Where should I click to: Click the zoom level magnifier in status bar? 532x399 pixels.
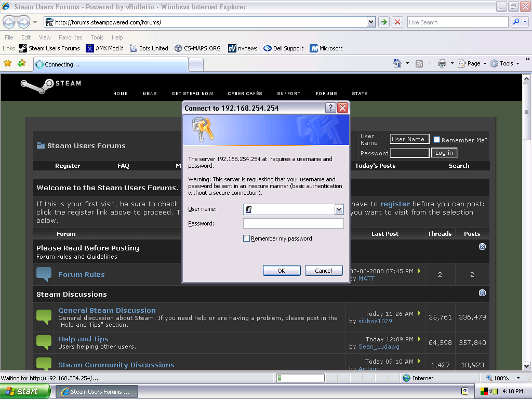pyautogui.click(x=489, y=378)
